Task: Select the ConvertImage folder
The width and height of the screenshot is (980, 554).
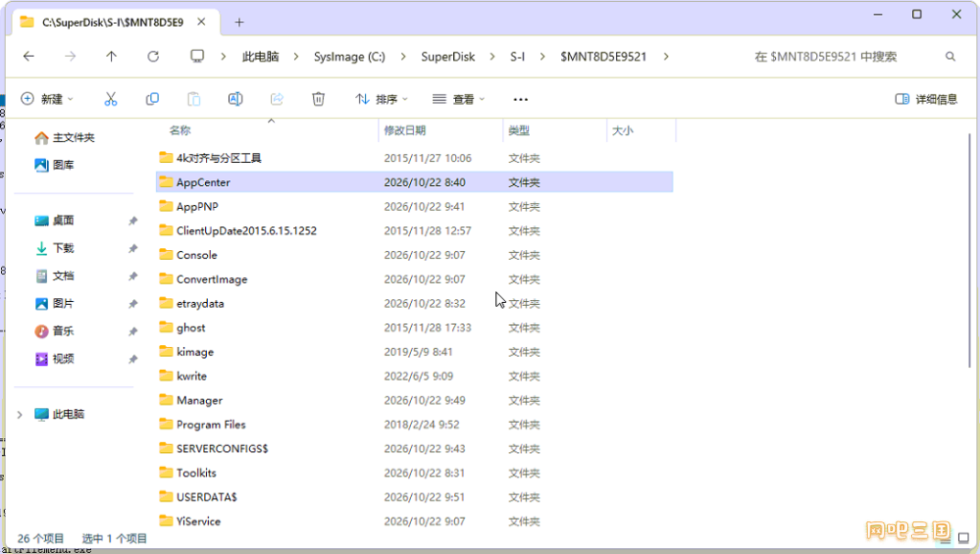Action: 415,279
